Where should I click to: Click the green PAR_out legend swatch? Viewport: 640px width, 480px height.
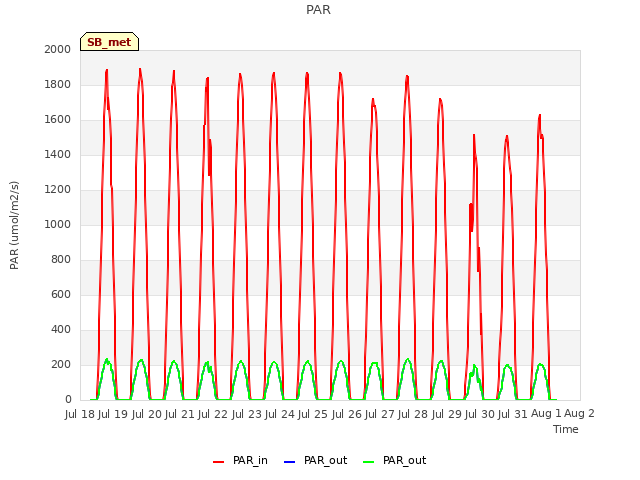(x=369, y=462)
